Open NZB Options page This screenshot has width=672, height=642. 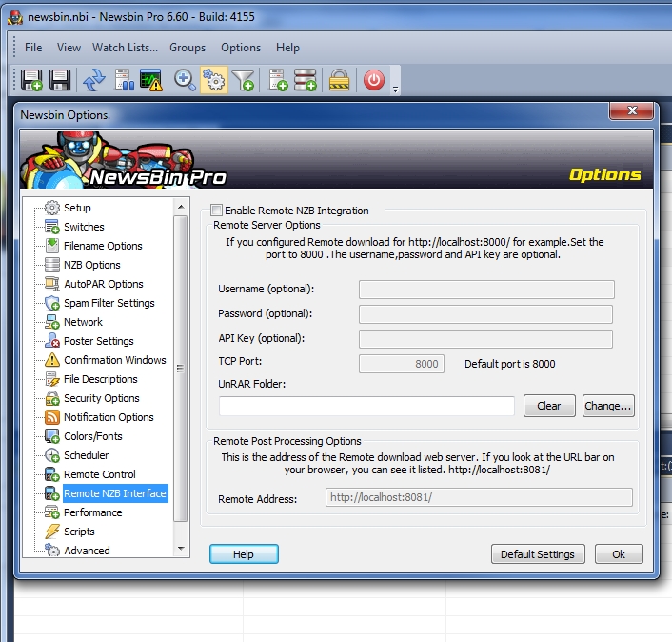(92, 265)
